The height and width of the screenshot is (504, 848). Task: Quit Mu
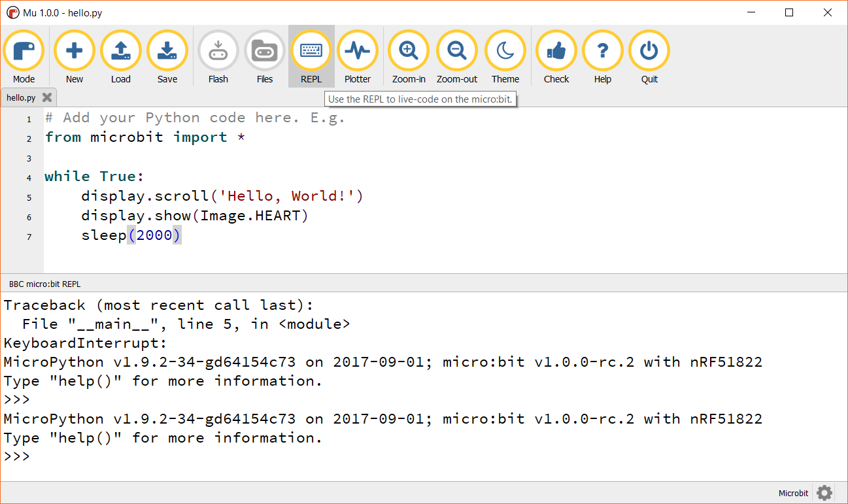(x=649, y=57)
